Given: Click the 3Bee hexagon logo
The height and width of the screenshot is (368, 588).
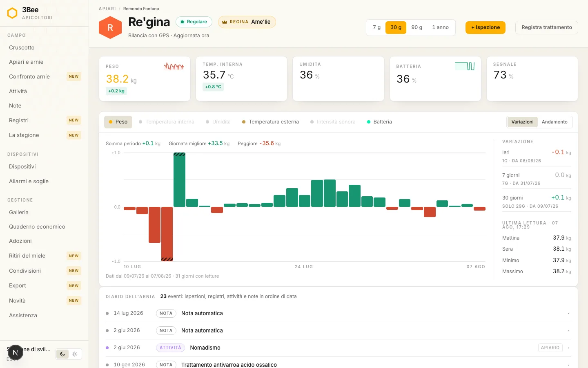Looking at the screenshot, I should click(x=13, y=13).
